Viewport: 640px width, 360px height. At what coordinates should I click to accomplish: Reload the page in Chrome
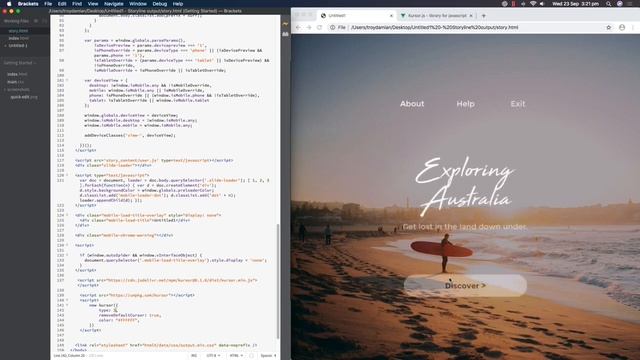click(319, 27)
